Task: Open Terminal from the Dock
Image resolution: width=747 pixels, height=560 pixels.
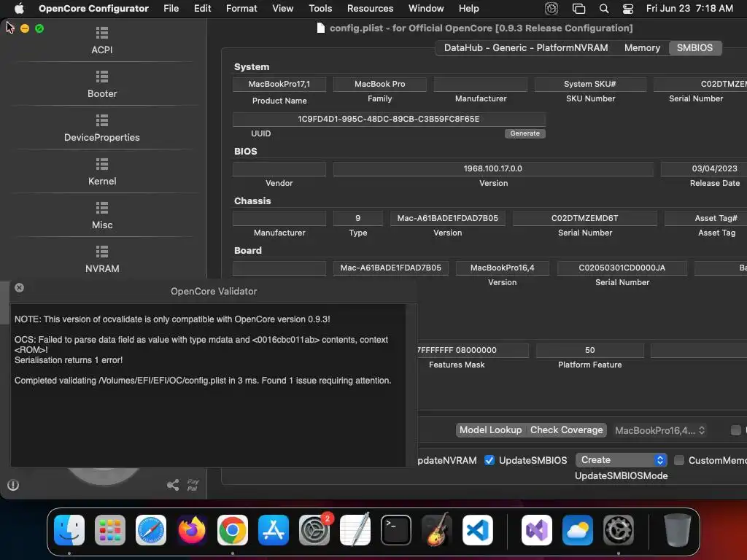Action: (396, 530)
